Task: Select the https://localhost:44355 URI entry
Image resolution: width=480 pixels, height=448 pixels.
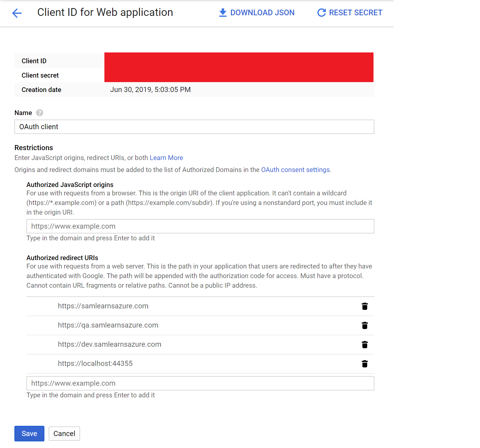Action: coord(95,363)
